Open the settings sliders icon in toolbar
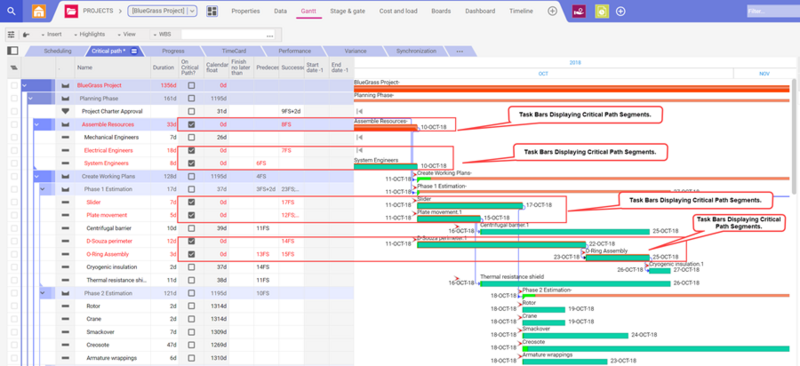This screenshot has height=366, width=800. click(x=11, y=34)
